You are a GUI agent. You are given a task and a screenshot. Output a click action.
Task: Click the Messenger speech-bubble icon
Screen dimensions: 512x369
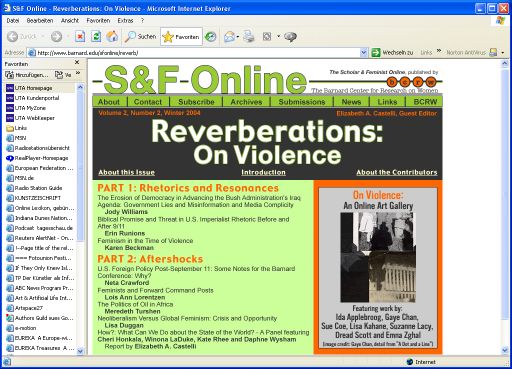coord(290,37)
